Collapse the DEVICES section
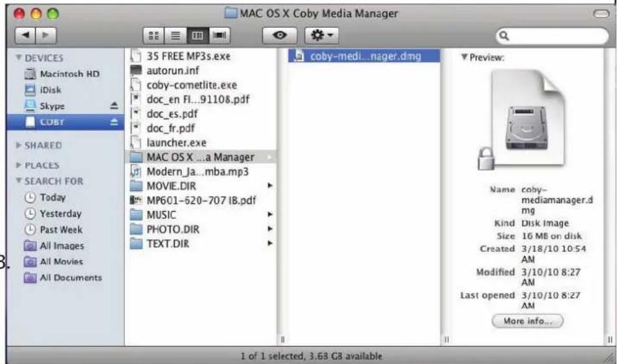This screenshot has width=618, height=364. click(x=19, y=58)
